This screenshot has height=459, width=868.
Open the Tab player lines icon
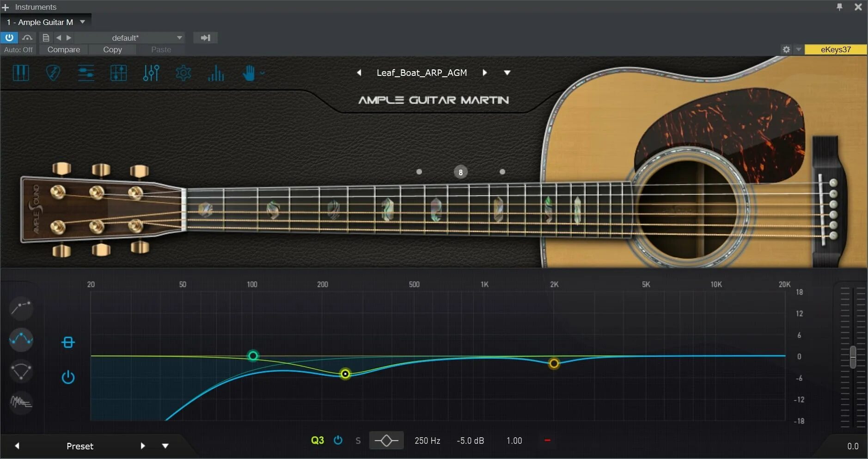pyautogui.click(x=86, y=73)
